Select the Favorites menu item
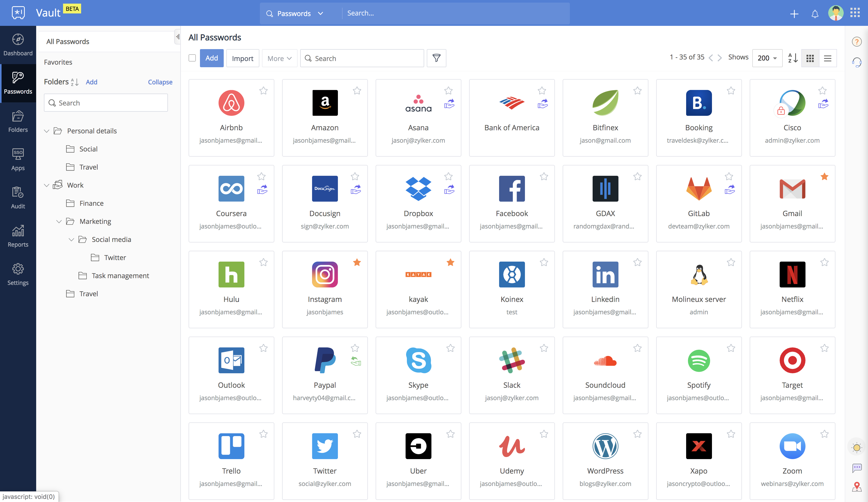868x502 pixels. click(58, 62)
